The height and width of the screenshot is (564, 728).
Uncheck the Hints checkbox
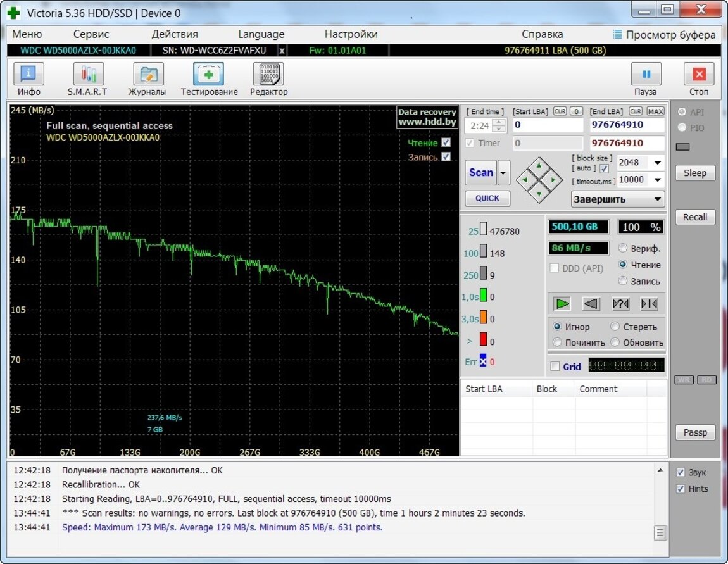coord(681,489)
